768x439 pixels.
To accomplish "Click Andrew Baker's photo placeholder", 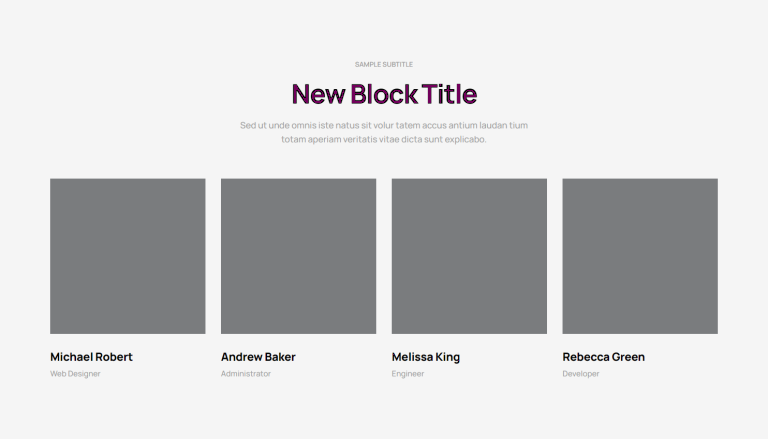I will click(298, 256).
